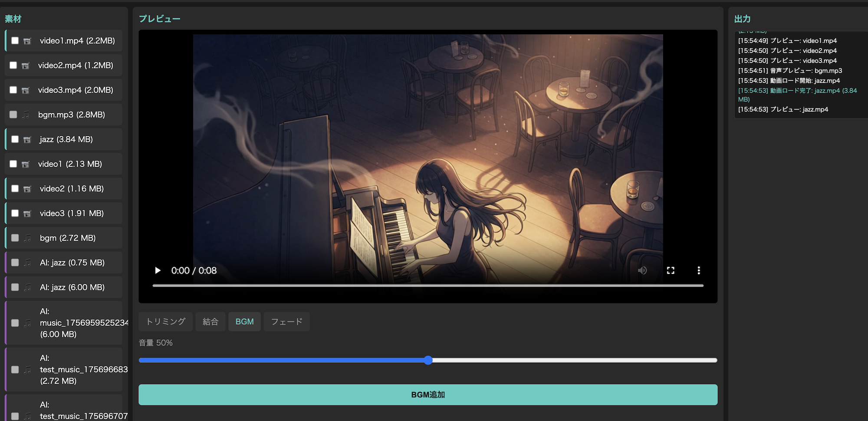Click log entry 動画ロード開始: jazz.mp4
The height and width of the screenshot is (421, 868).
click(789, 80)
